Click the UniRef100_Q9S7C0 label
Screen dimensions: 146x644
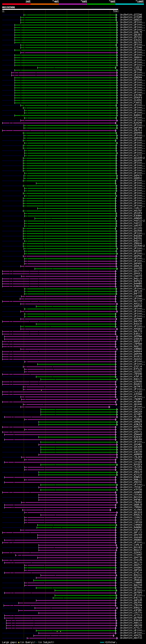pyautogui.click(x=131, y=409)
